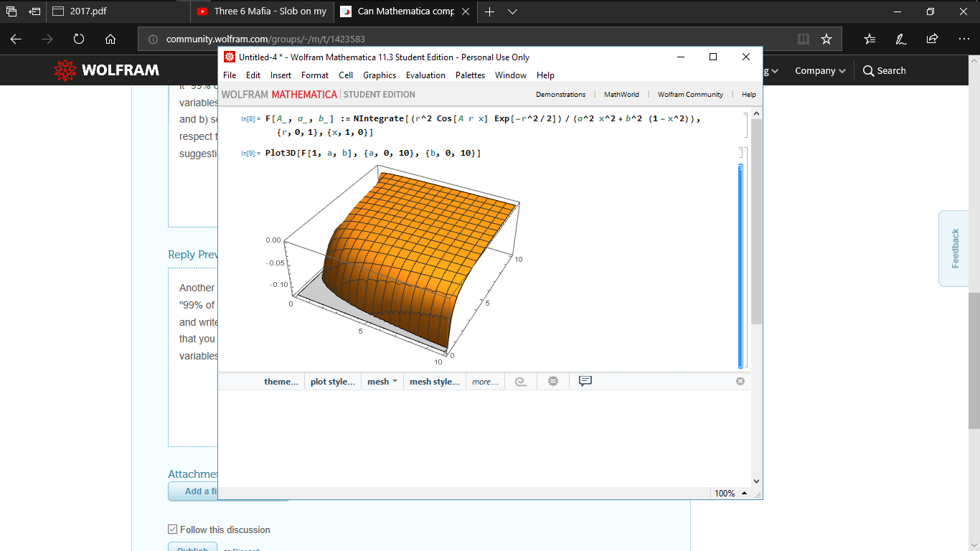The width and height of the screenshot is (980, 551).
Task: Click notebook scrollbar up arrow
Action: point(756,114)
